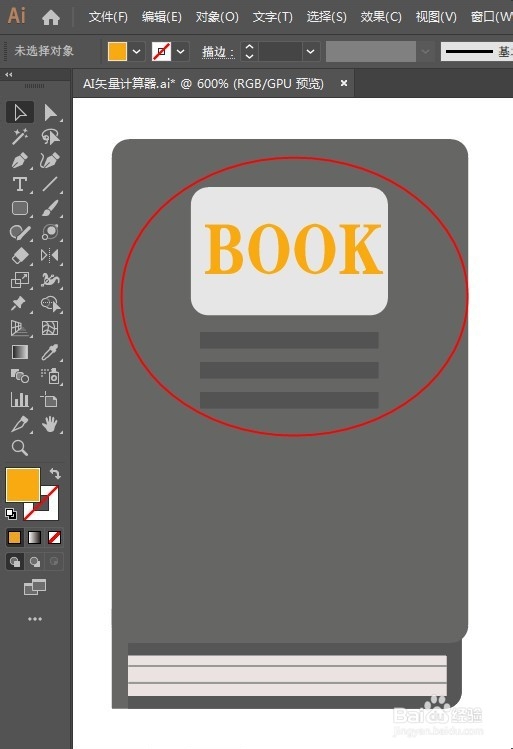This screenshot has height=749, width=513.
Task: Pick the Line Segment tool
Action: 50,184
